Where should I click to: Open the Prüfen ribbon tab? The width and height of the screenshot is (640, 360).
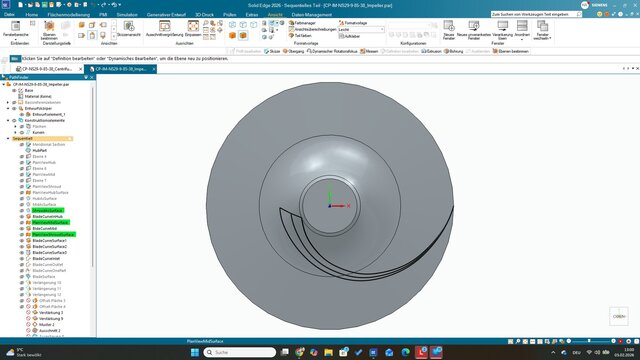pos(229,15)
